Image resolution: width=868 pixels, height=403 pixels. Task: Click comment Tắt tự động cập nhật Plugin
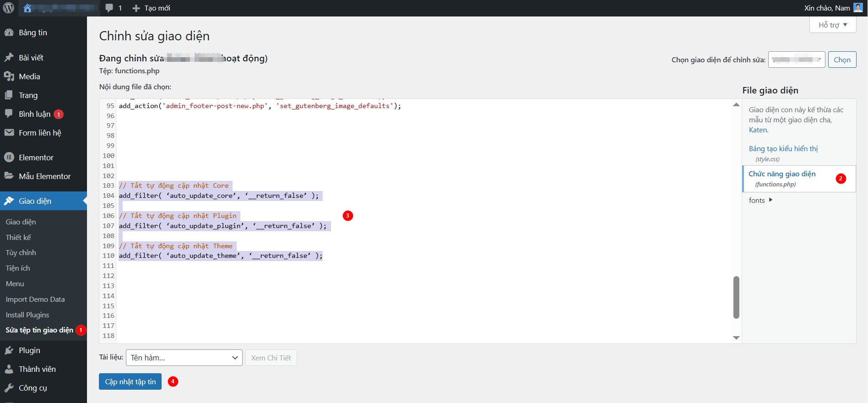[178, 216]
